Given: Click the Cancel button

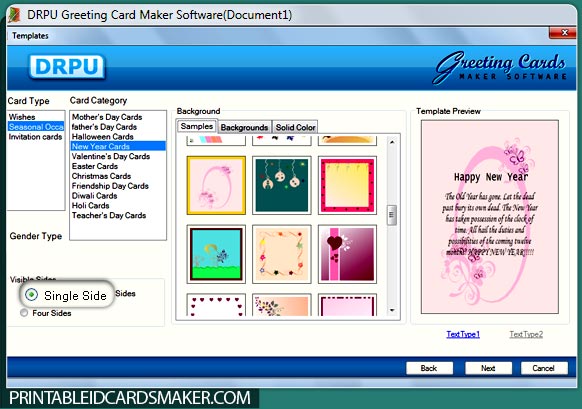Looking at the screenshot, I should point(544,368).
